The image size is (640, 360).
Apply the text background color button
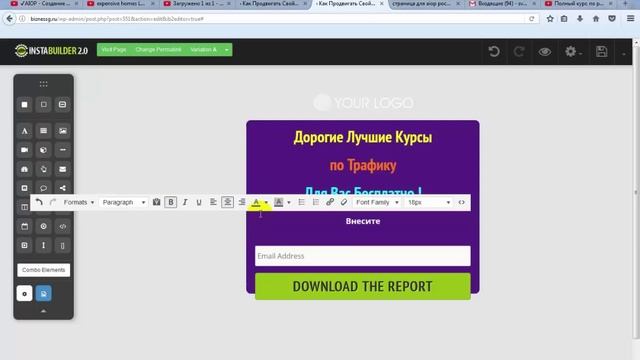point(279,202)
